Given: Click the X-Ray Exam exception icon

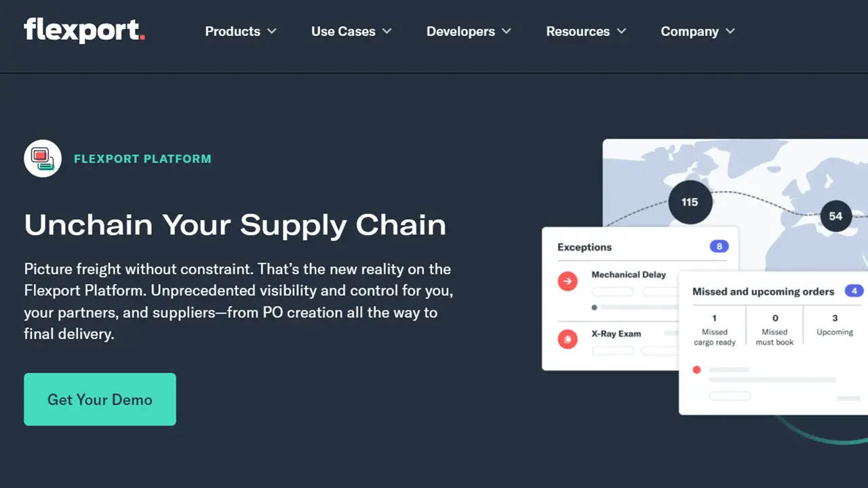Looking at the screenshot, I should (568, 339).
